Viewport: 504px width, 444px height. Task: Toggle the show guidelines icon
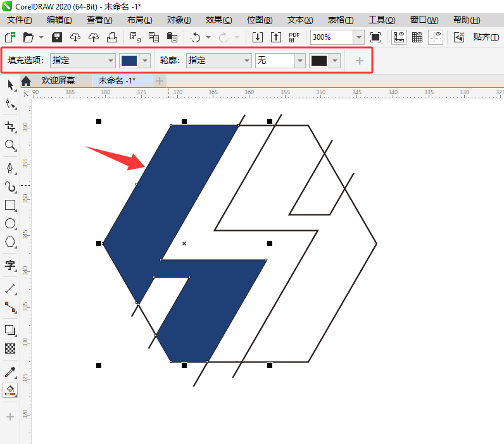pyautogui.click(x=436, y=37)
